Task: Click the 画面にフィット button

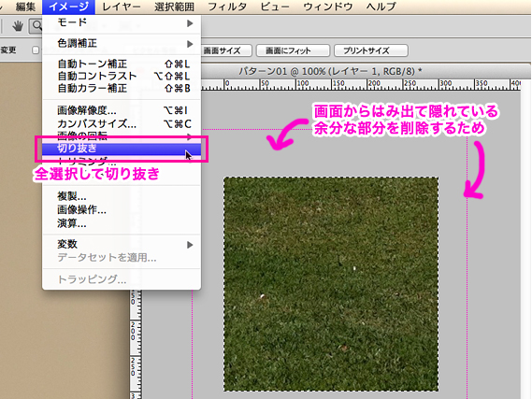Action: pos(293,50)
